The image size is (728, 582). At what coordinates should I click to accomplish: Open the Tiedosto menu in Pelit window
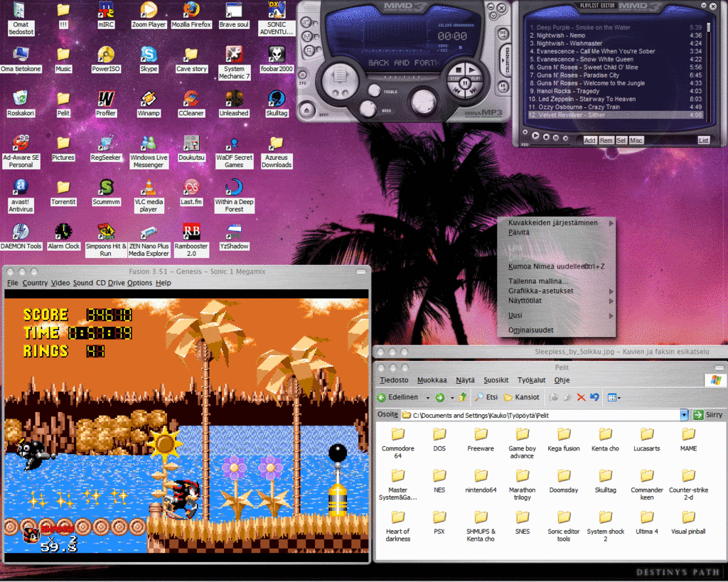(x=394, y=380)
